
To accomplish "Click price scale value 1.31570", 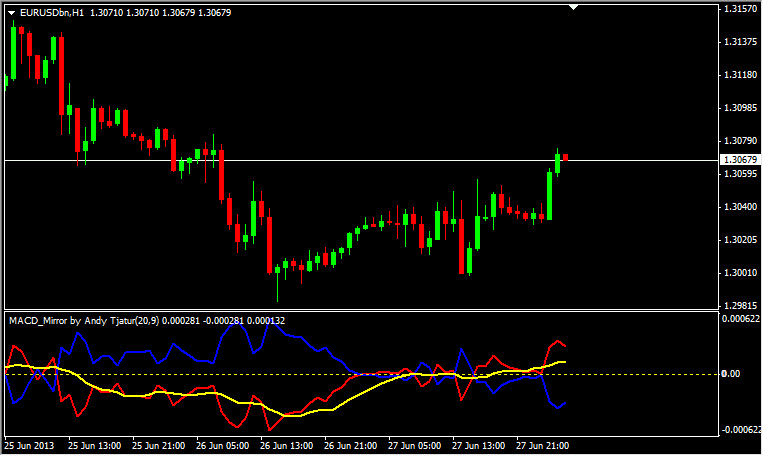I will point(740,9).
